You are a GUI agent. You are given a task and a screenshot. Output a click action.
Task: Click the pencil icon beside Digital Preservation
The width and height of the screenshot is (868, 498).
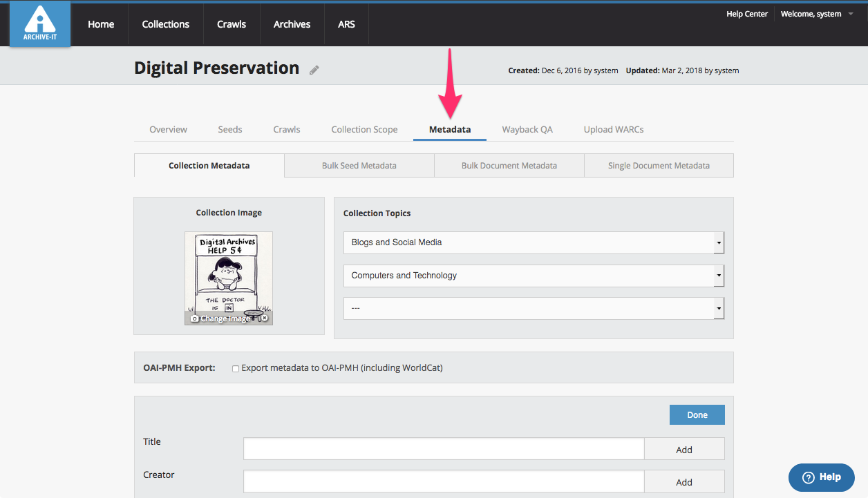[314, 70]
